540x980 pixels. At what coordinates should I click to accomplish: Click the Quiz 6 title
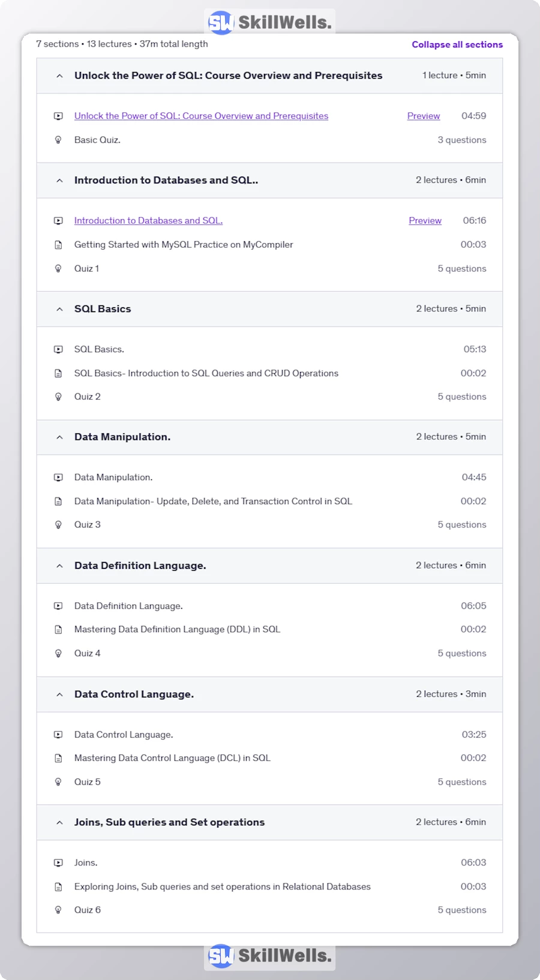88,910
